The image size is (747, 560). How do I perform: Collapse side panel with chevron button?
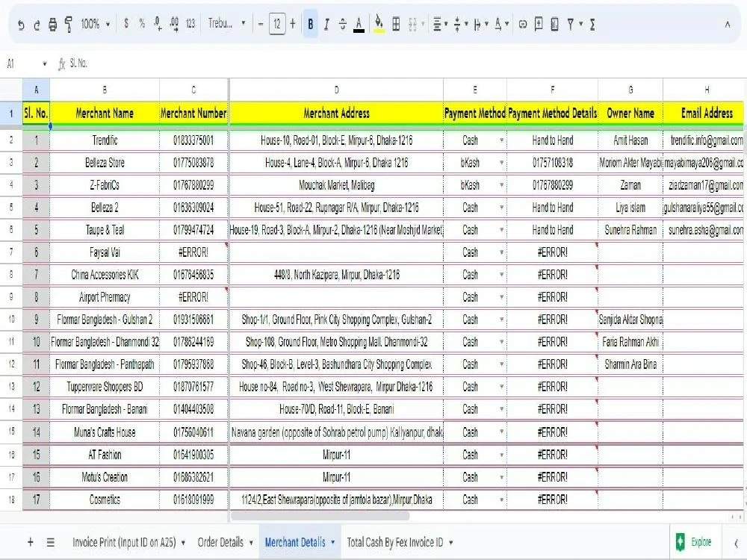[736, 542]
